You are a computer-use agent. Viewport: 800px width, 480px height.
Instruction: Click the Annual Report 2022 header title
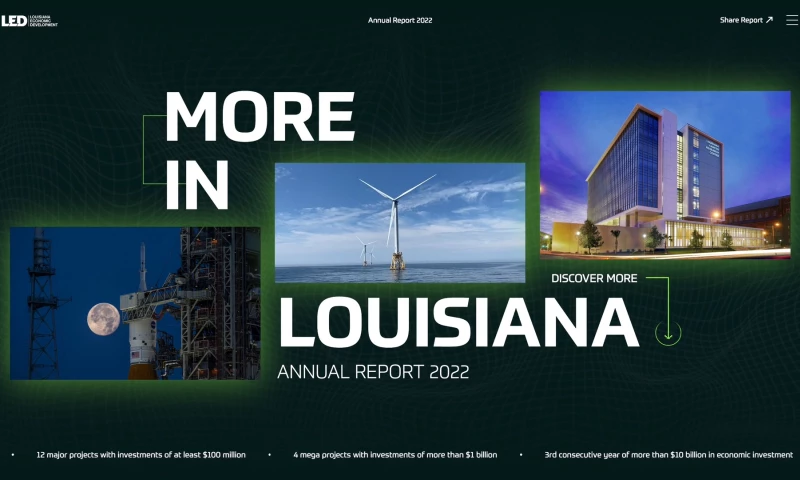(x=400, y=20)
